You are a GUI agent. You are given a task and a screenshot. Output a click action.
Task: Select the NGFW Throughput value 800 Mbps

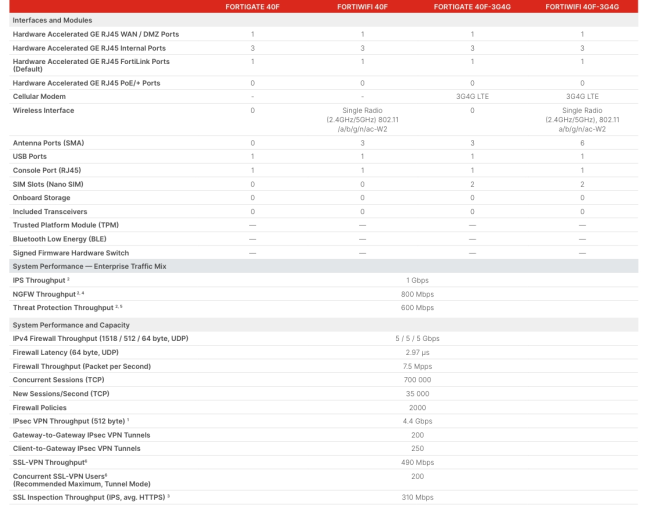(416, 294)
